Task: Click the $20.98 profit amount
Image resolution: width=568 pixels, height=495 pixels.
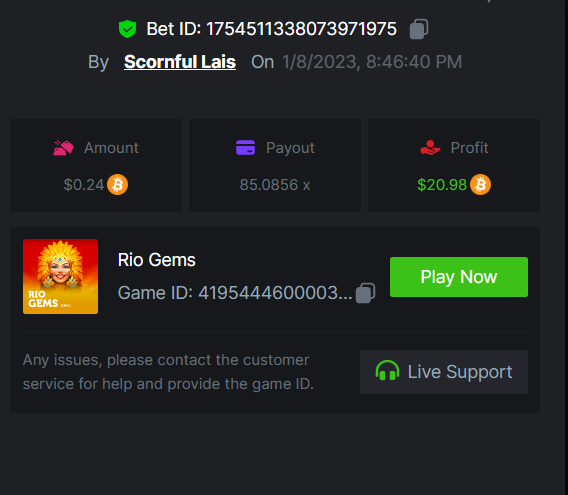Action: coord(442,185)
